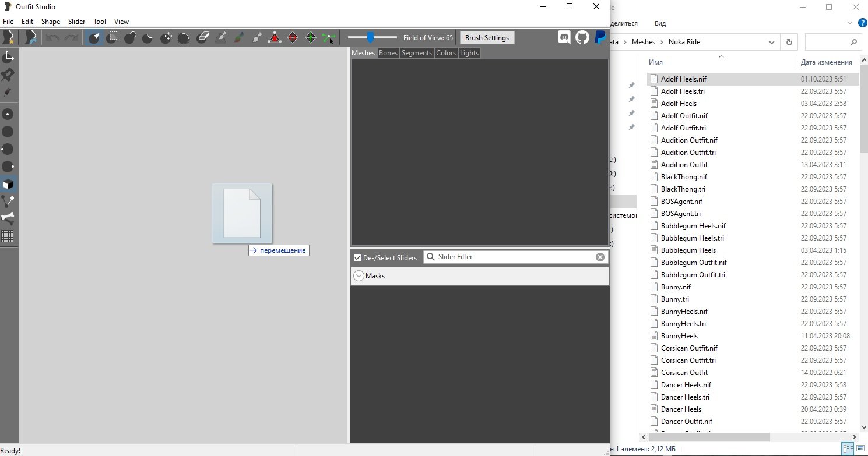Select the Move brush tool

click(166, 38)
